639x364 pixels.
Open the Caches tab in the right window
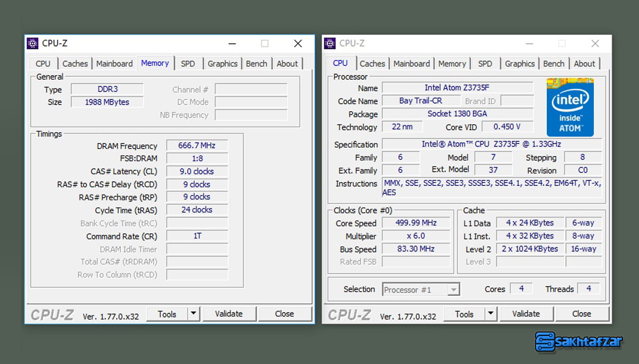(372, 64)
